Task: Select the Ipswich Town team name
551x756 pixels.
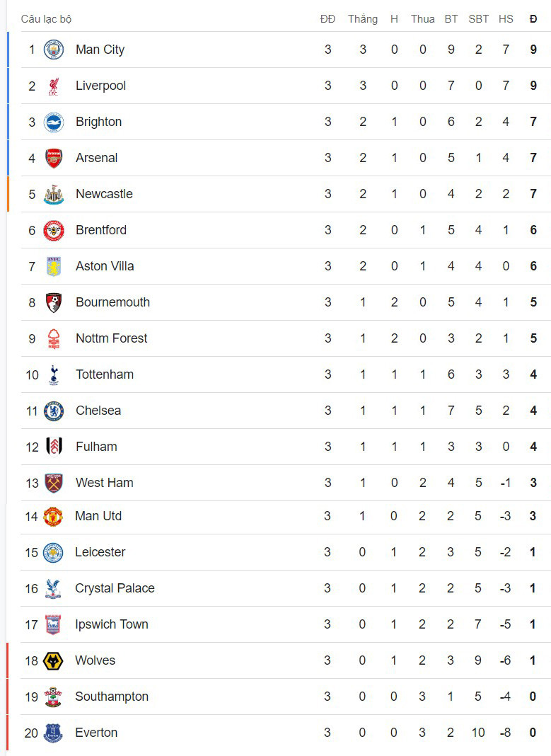Action: click(x=111, y=624)
